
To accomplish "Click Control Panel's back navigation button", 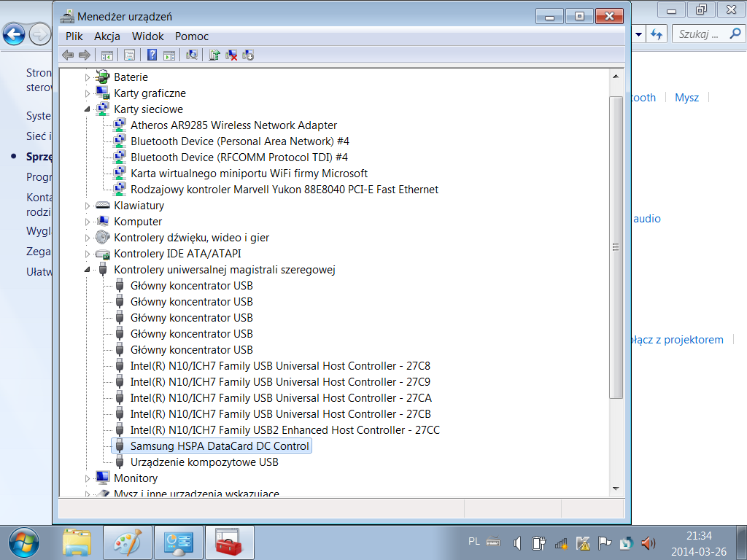I will (14, 34).
